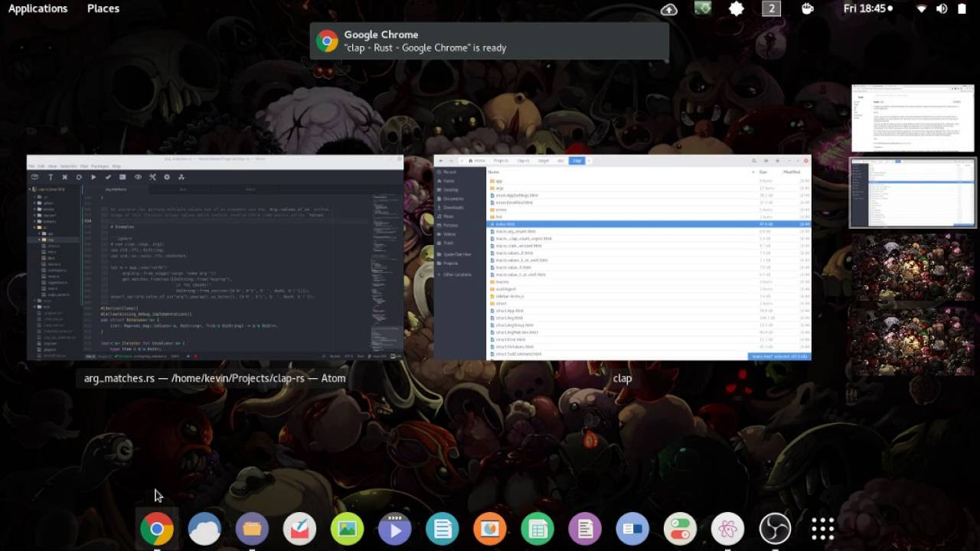Image resolution: width=980 pixels, height=551 pixels.
Task: Open the File menu in Atom window
Action: click(32, 166)
